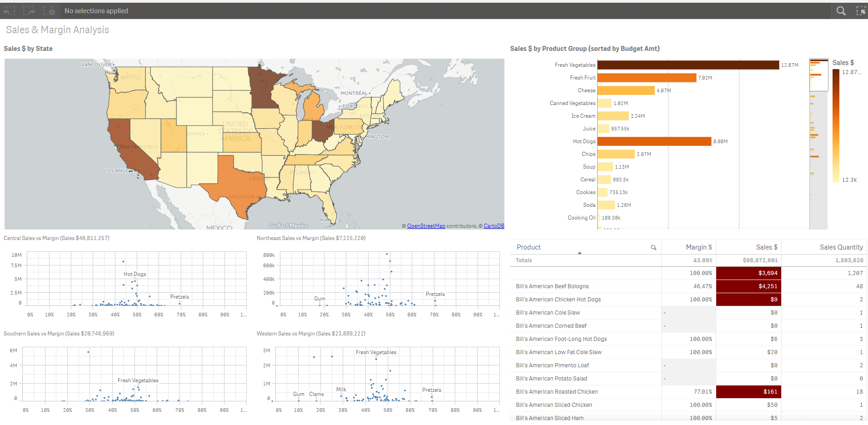
Task: Click the Canned Vegetables label
Action: pos(572,103)
